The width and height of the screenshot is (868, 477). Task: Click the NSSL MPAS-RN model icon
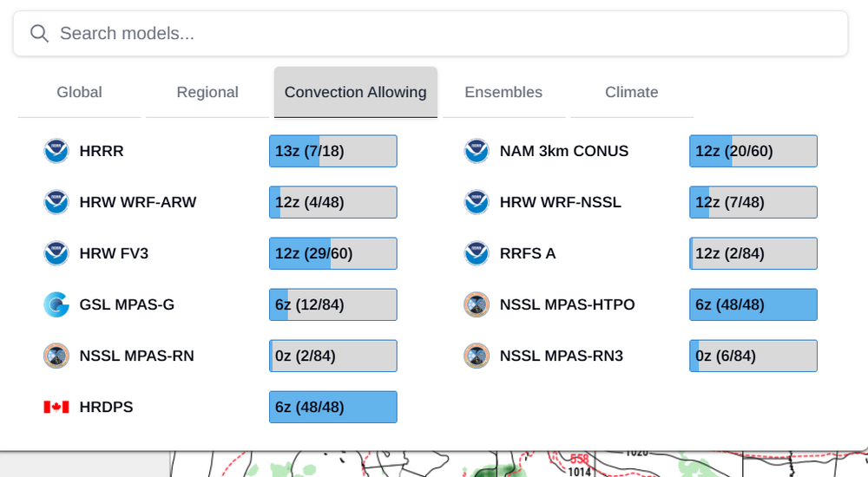[56, 356]
